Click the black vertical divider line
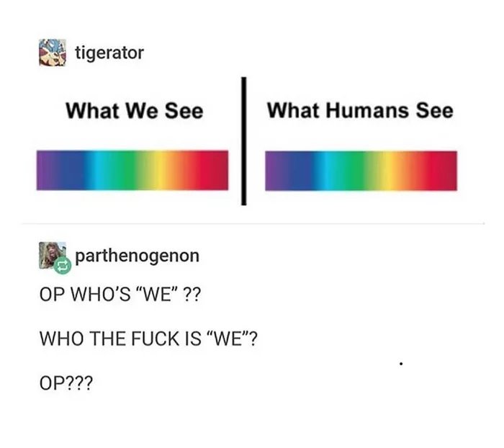The width and height of the screenshot is (504, 448). 244,141
